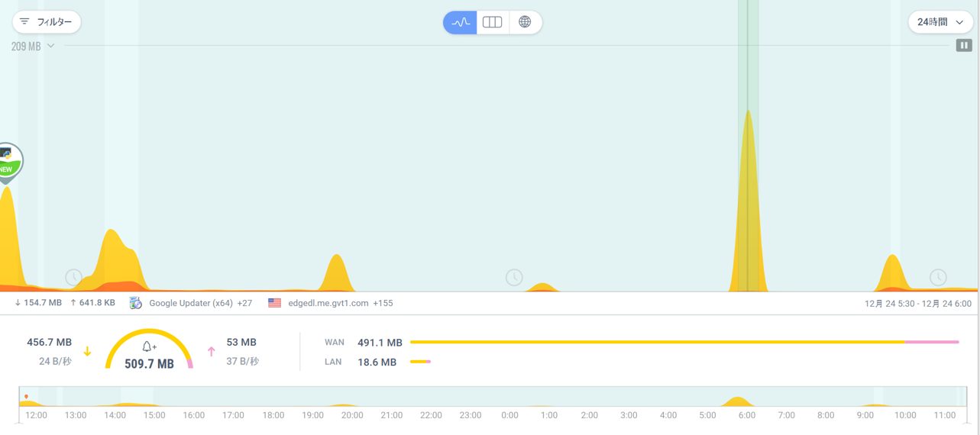Click the WAN usage bar
This screenshot has width=980, height=435.
tap(657, 343)
